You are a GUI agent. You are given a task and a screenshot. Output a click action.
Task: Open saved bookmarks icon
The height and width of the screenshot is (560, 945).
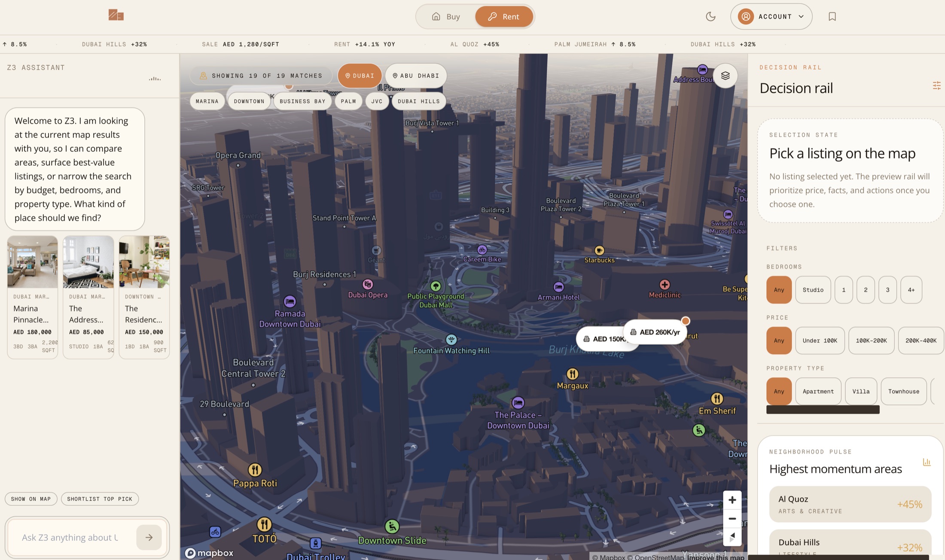point(832,16)
